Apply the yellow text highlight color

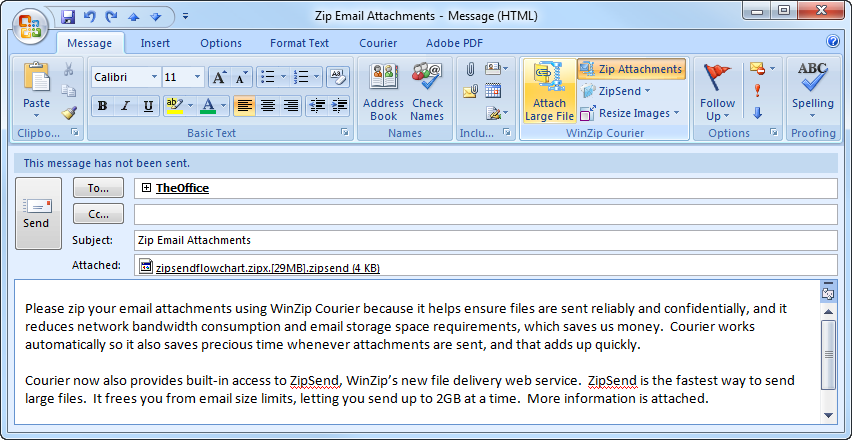tap(174, 106)
